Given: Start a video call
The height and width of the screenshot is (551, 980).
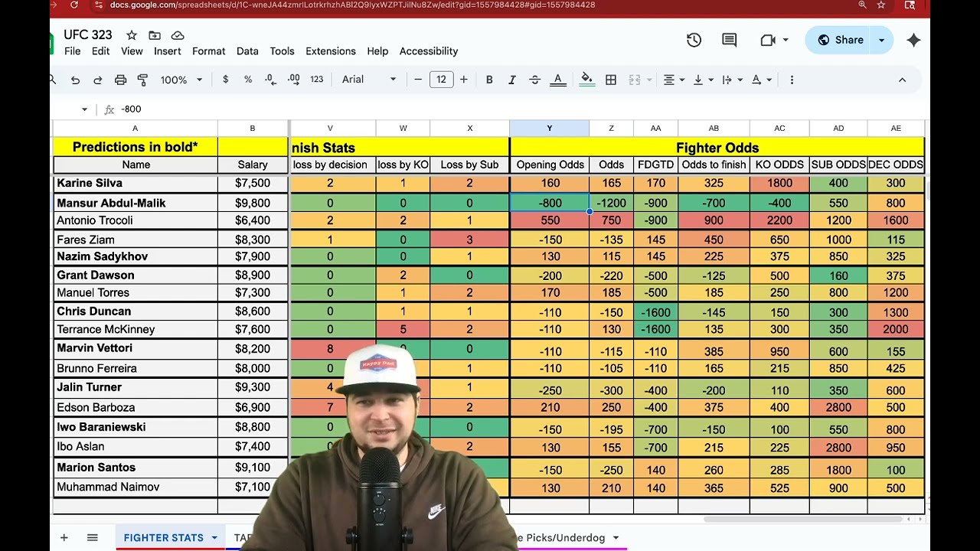Looking at the screenshot, I should [768, 40].
